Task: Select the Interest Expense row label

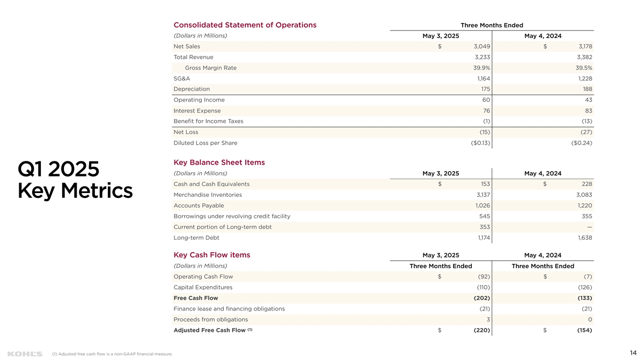Action: point(197,110)
